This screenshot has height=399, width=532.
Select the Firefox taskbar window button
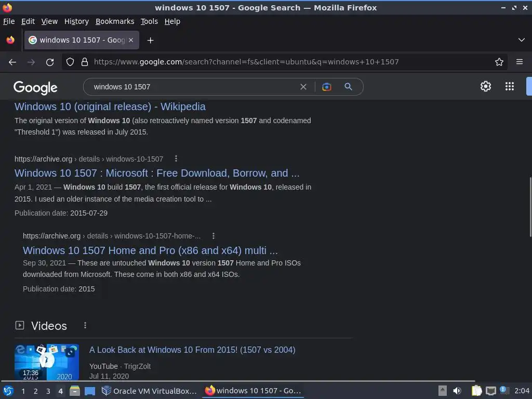pos(253,391)
